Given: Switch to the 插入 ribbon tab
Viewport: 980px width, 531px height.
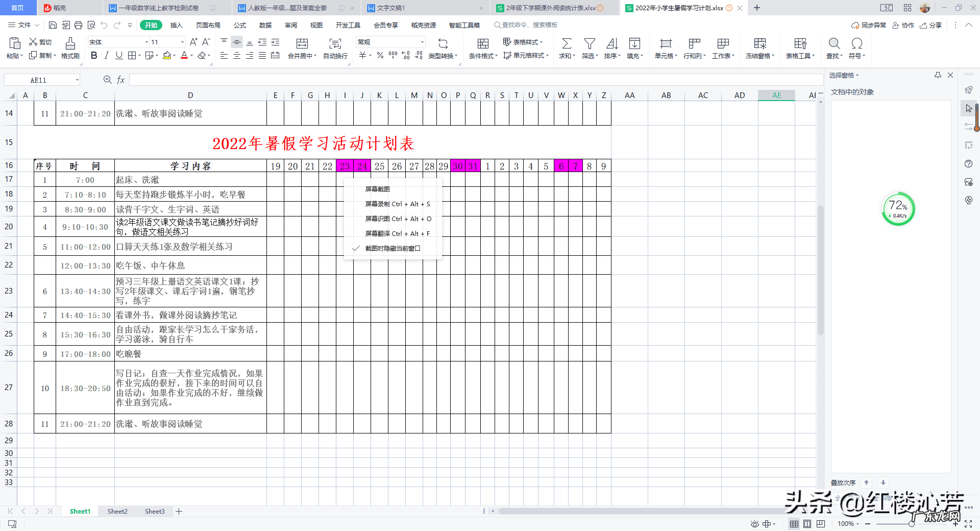Looking at the screenshot, I should 176,25.
